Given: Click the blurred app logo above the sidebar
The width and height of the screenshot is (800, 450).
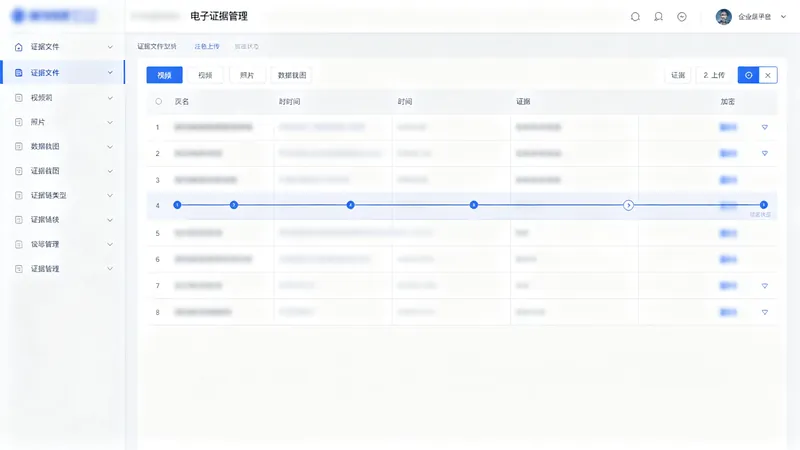Looking at the screenshot, I should click(x=53, y=16).
